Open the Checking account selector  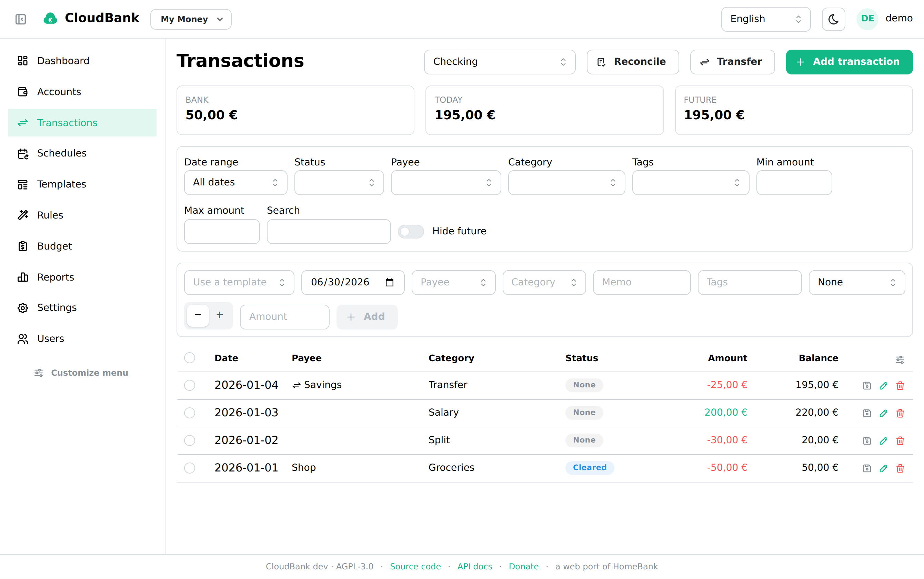(500, 62)
